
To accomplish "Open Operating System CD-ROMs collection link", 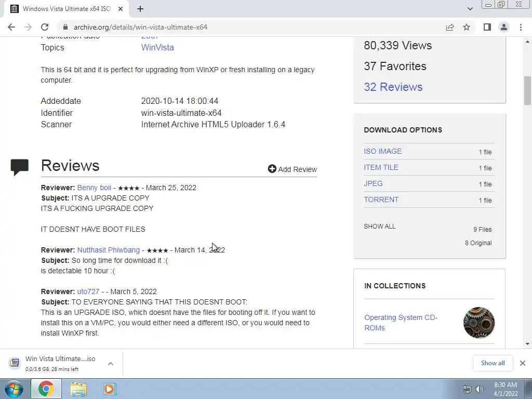I will point(401,323).
